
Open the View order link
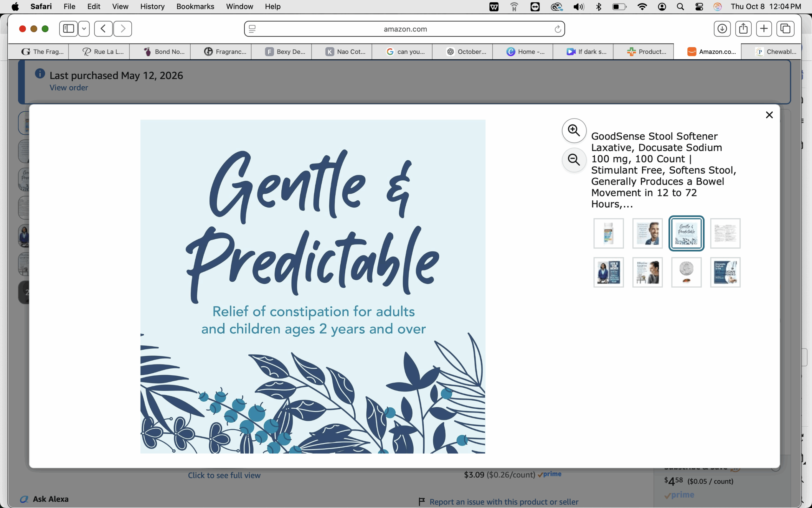coord(69,87)
